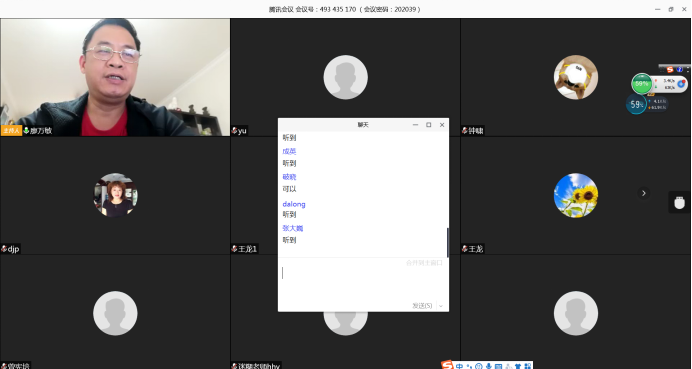
Task: Open Sogou skin shirt icon
Action: 518,366
